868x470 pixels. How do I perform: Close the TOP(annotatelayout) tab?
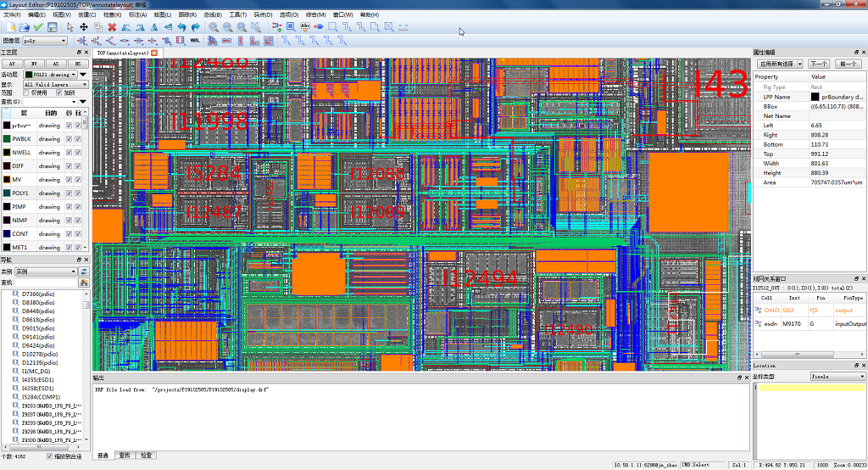154,53
